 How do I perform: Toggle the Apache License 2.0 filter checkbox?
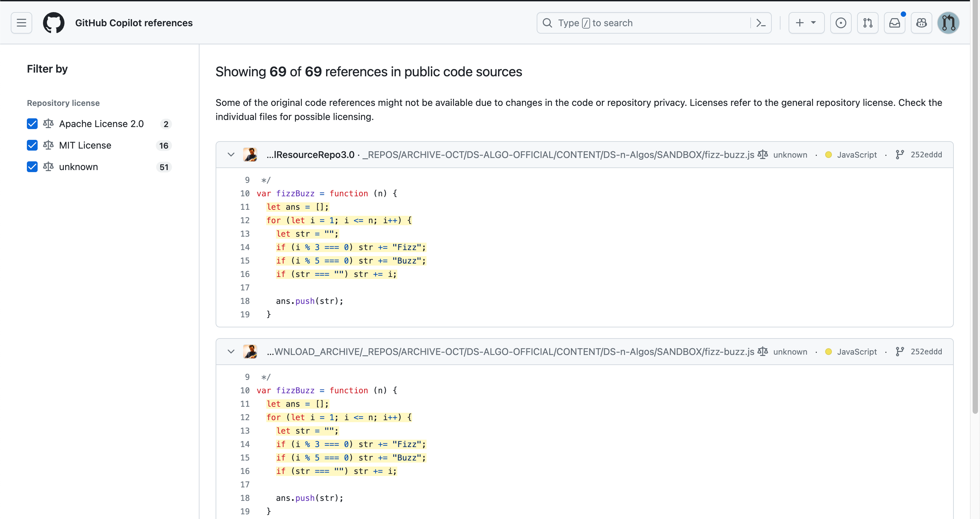click(32, 123)
